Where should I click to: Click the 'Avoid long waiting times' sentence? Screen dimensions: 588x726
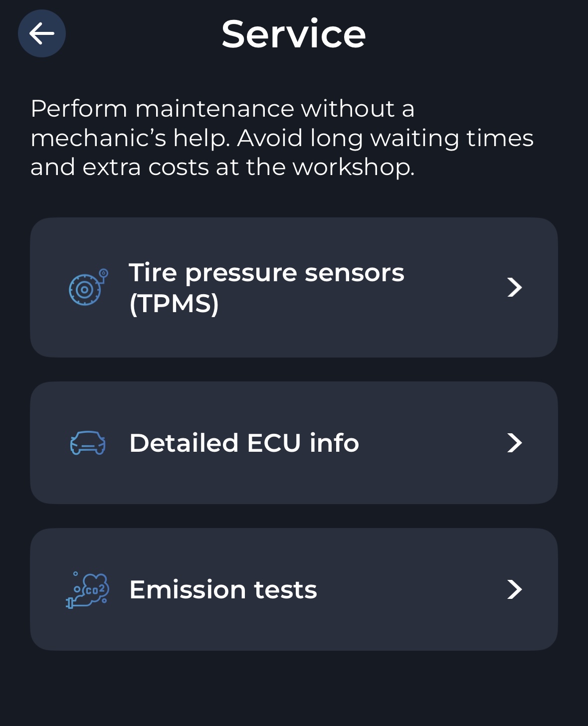(x=385, y=138)
